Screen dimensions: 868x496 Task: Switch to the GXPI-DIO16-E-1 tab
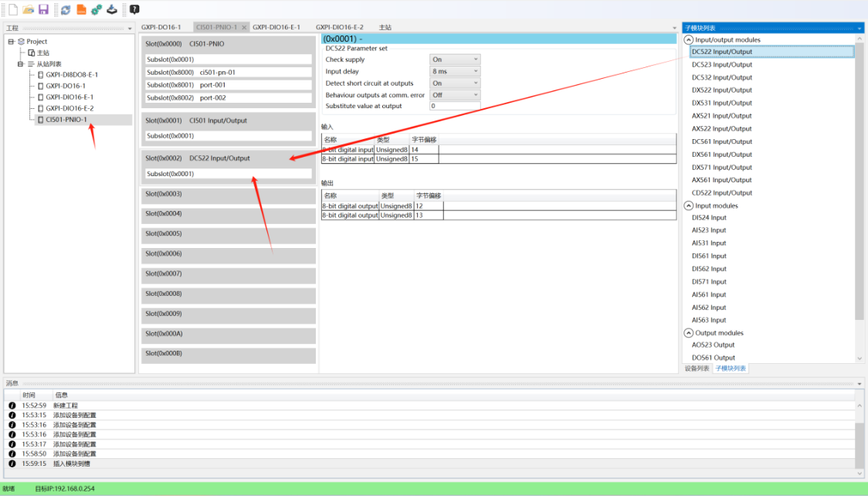coord(276,27)
